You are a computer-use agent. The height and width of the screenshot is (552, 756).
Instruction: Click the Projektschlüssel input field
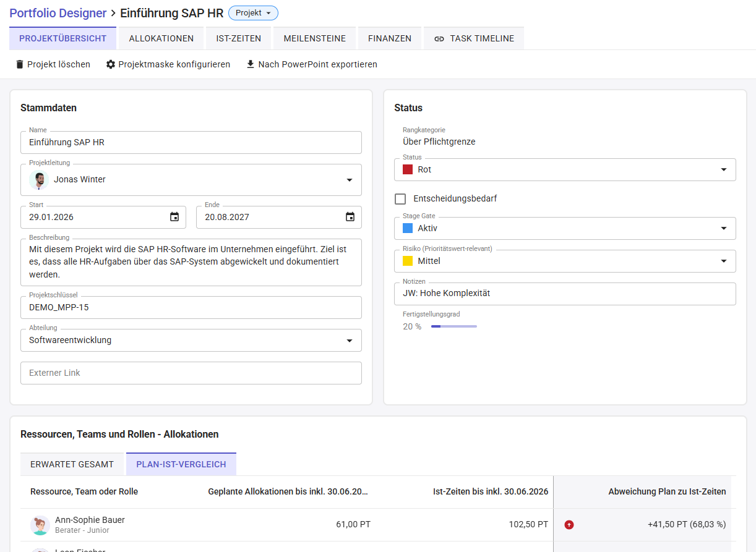[191, 307]
